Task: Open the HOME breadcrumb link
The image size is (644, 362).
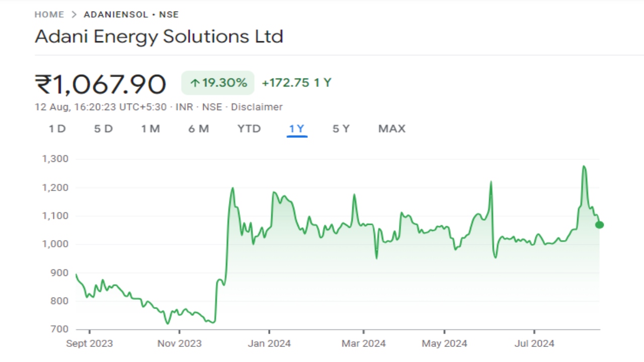Action: pyautogui.click(x=49, y=15)
